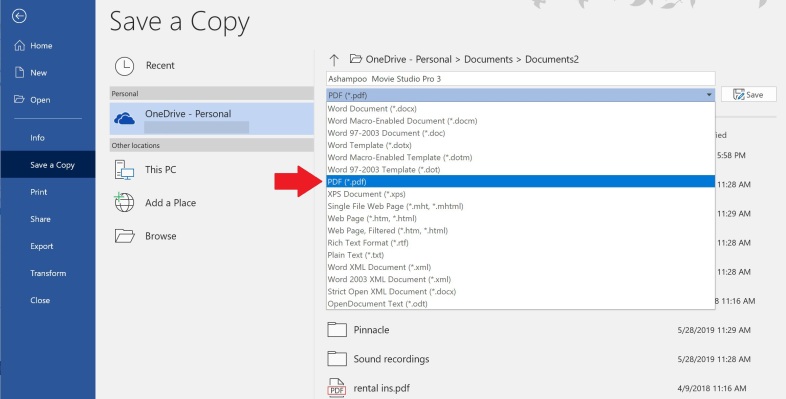
Task: Click the Recent clock icon
Action: click(x=124, y=66)
